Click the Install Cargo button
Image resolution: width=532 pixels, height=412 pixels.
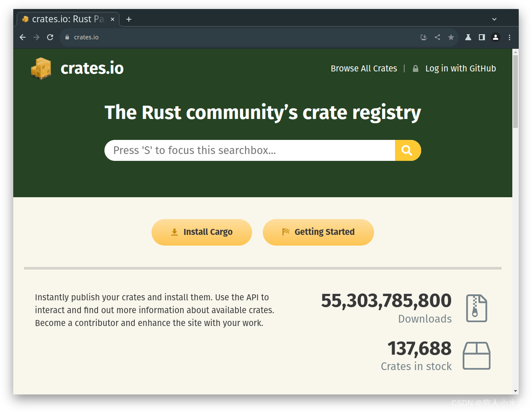[202, 232]
